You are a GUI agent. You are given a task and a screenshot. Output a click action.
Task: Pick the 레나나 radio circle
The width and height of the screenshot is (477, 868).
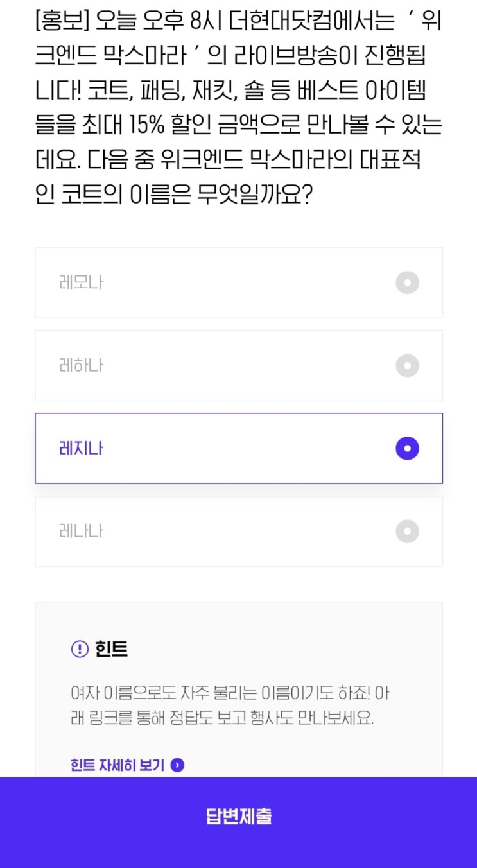(x=407, y=531)
